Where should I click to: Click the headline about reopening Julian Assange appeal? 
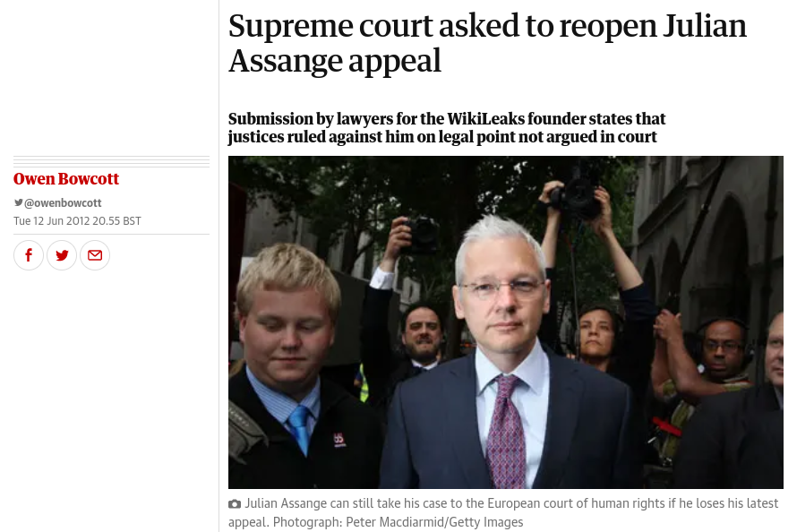point(487,43)
